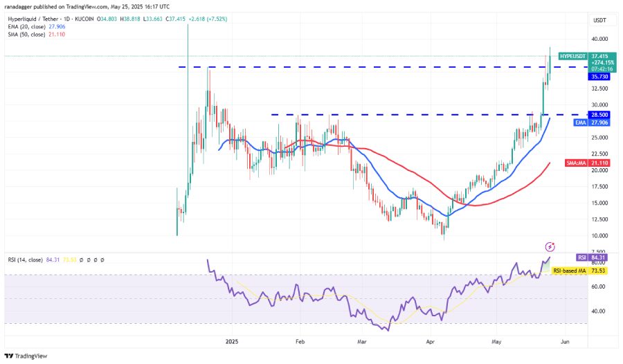Open the USDT currency selector
This screenshot has width=623, height=364.
pyautogui.click(x=599, y=20)
